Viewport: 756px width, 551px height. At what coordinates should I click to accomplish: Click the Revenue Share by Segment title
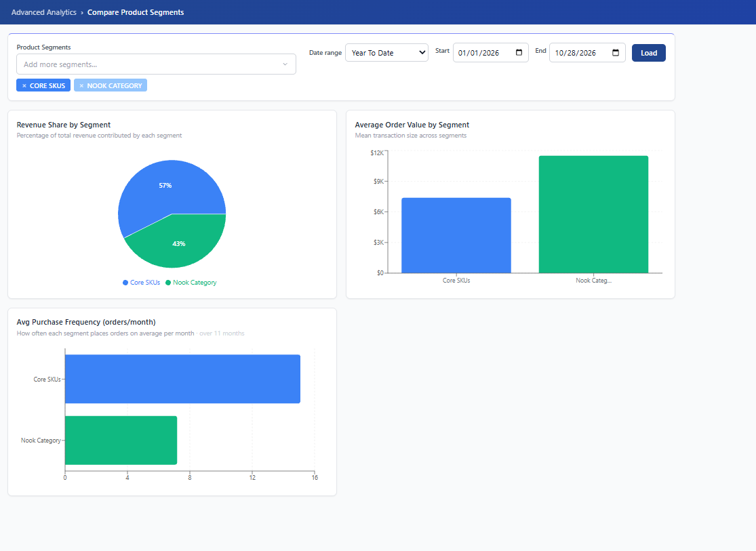[64, 125]
